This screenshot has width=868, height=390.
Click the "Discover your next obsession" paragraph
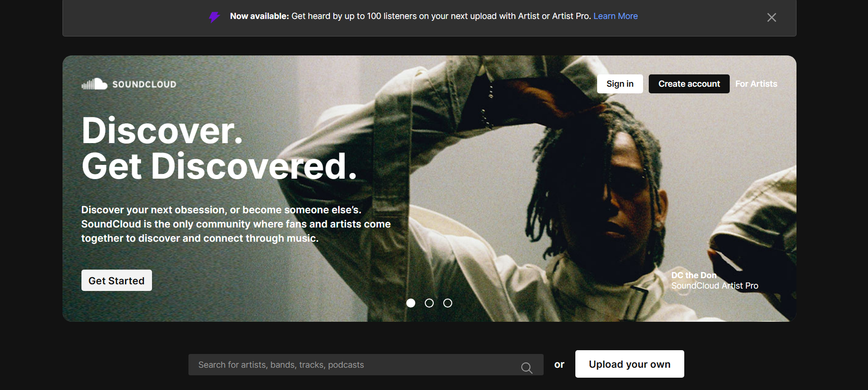(236, 224)
